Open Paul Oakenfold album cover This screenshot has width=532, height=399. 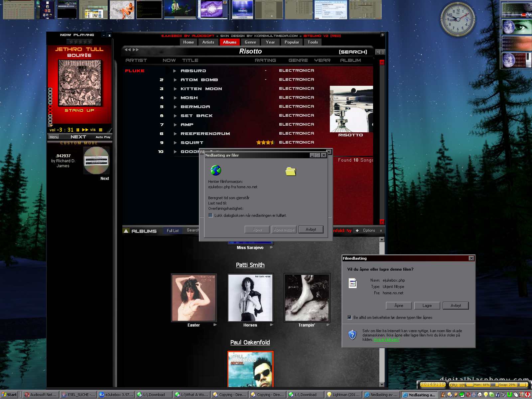point(250,369)
